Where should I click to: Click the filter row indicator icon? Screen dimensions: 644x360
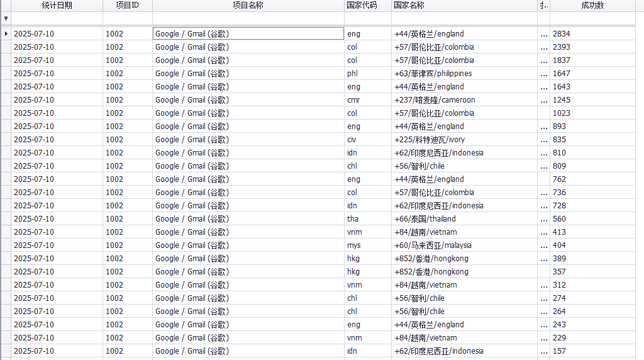point(6,18)
